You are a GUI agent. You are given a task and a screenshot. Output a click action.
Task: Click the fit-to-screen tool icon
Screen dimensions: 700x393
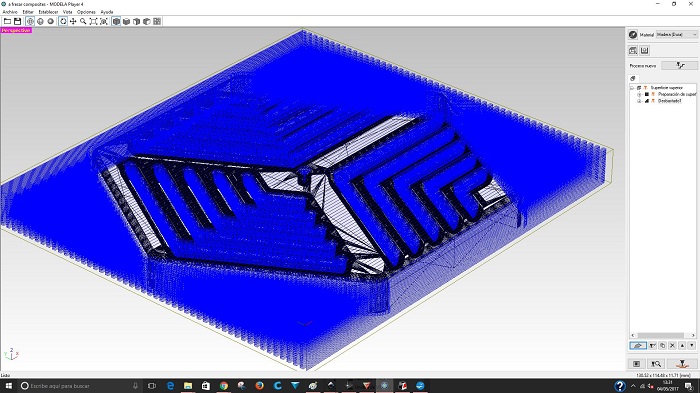(93, 21)
